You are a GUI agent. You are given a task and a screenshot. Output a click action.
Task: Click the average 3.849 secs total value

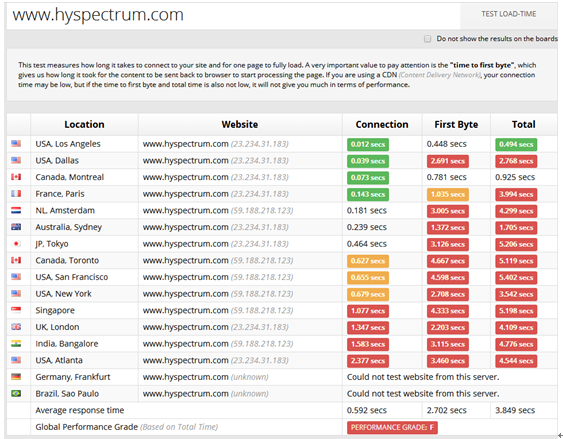(515, 410)
